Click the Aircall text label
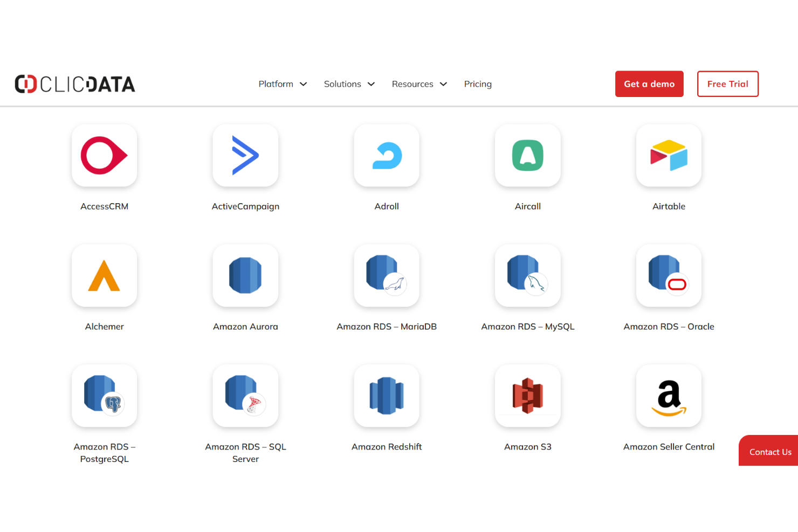 [528, 206]
